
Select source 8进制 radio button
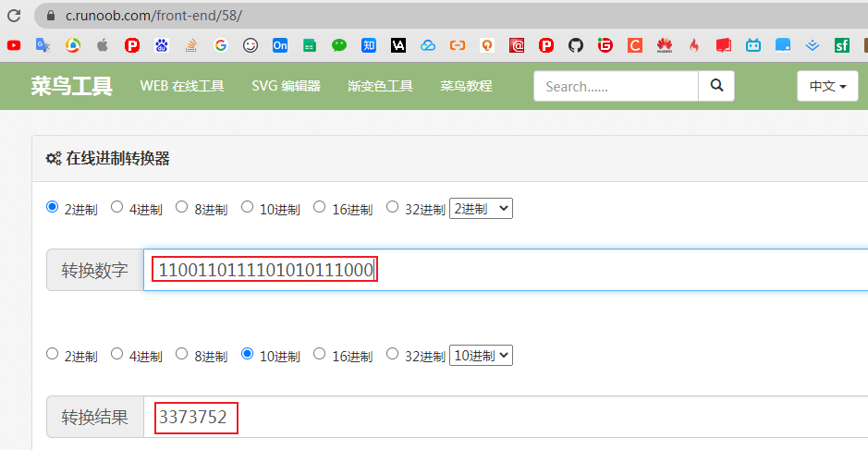point(181,207)
